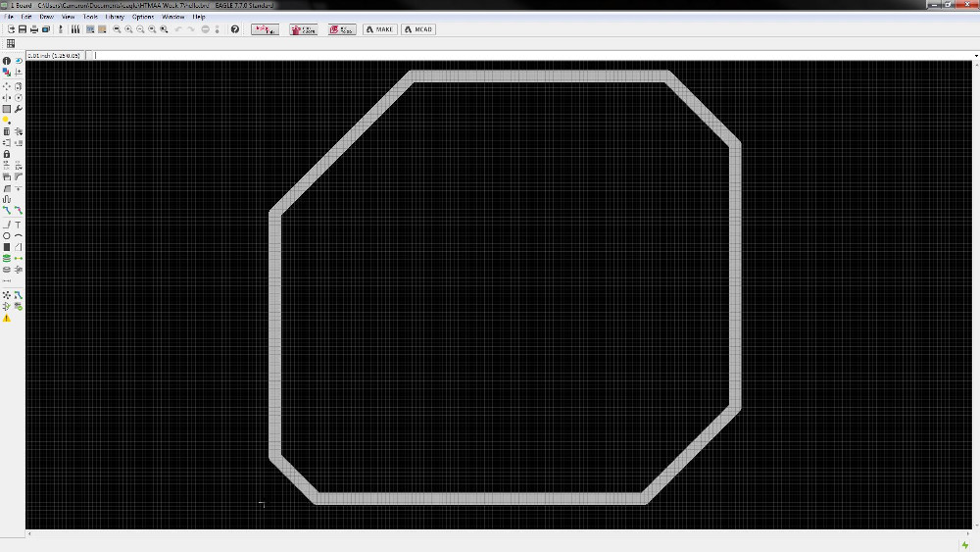
Task: Select the Lock tool
Action: click(7, 154)
